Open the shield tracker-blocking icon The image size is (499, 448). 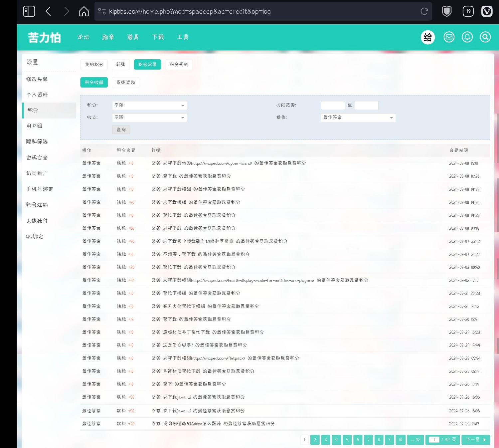pos(447,11)
